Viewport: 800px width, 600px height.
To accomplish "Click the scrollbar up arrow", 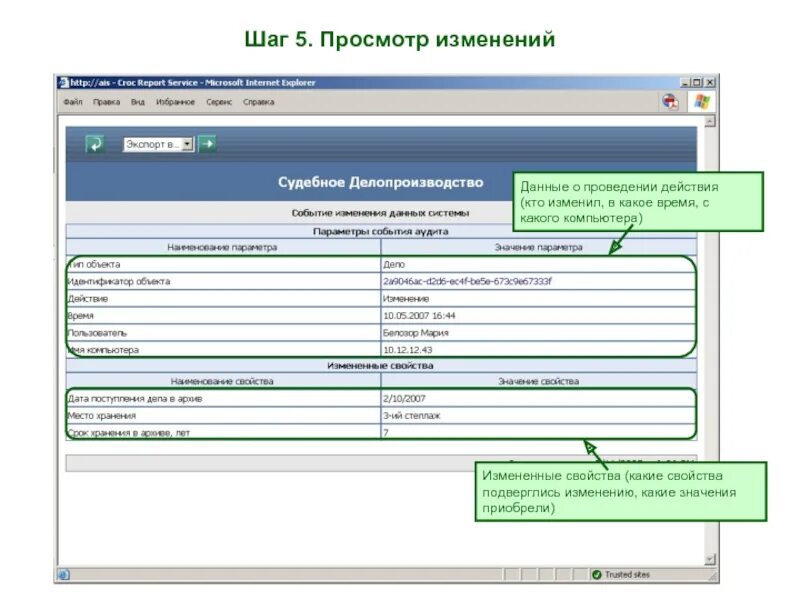I will (x=710, y=121).
